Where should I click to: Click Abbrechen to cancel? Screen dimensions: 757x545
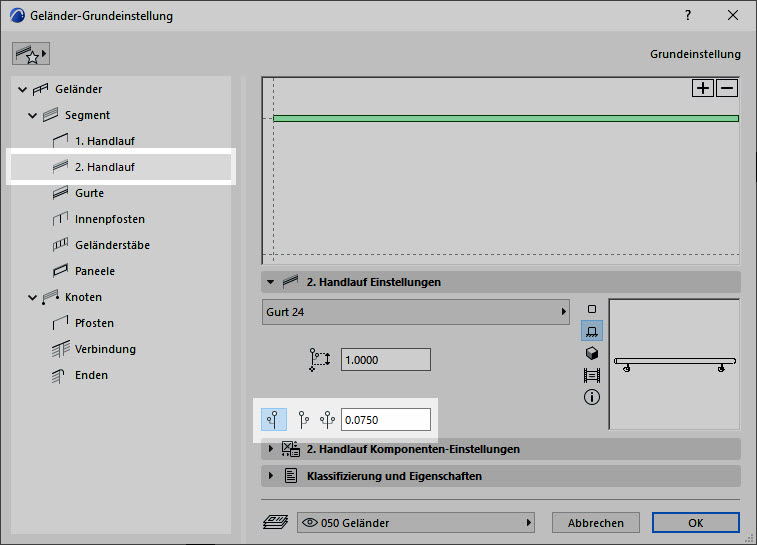[x=596, y=523]
